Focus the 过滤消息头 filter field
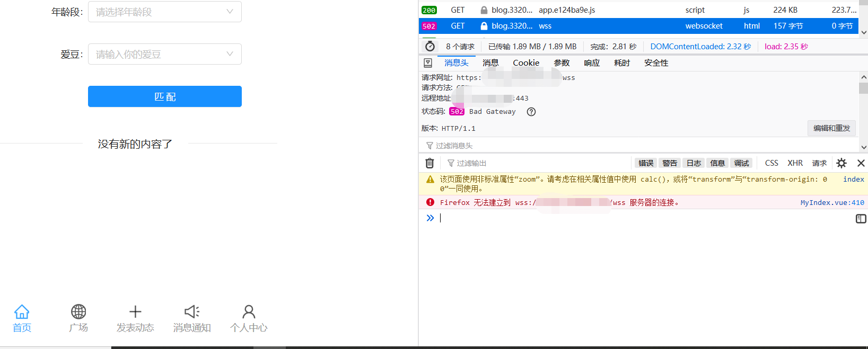This screenshot has height=349, width=868. [639, 146]
